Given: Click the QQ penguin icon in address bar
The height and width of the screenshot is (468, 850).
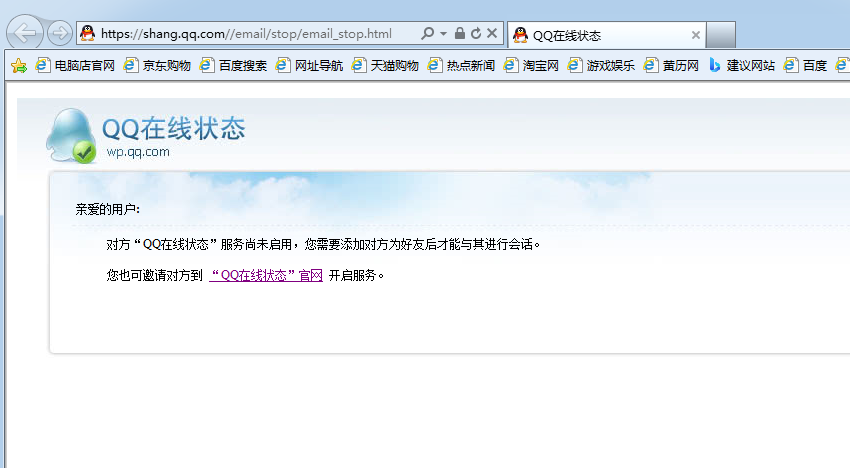Looking at the screenshot, I should (x=87, y=34).
